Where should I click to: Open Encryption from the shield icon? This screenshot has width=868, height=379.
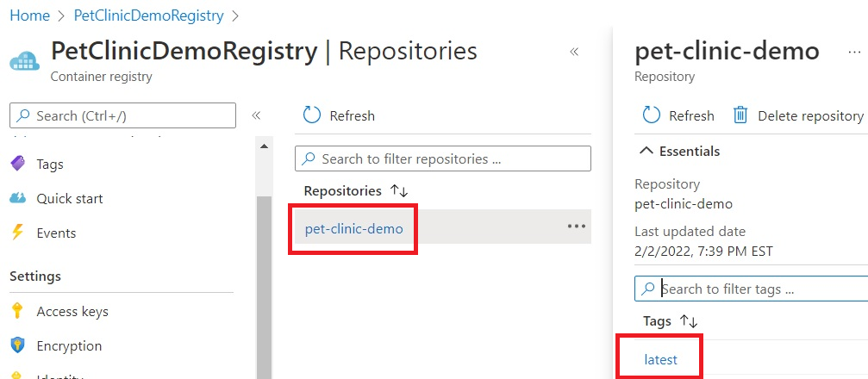pyautogui.click(x=18, y=345)
